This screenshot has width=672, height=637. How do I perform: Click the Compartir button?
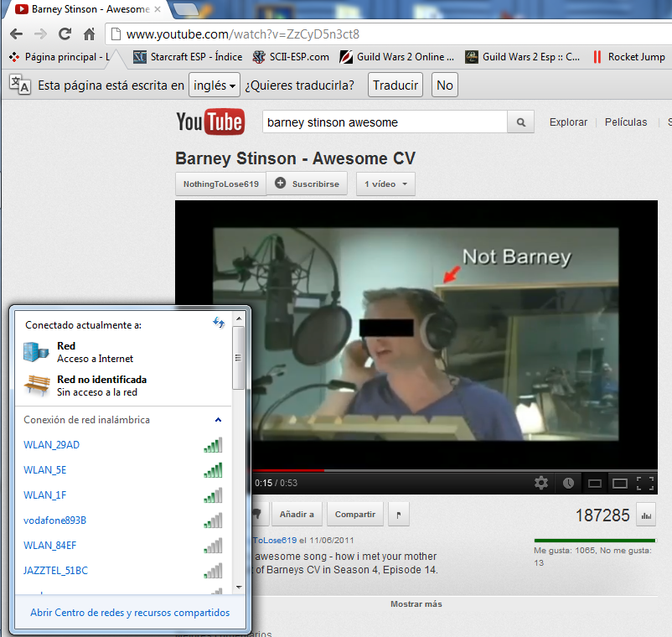[355, 514]
